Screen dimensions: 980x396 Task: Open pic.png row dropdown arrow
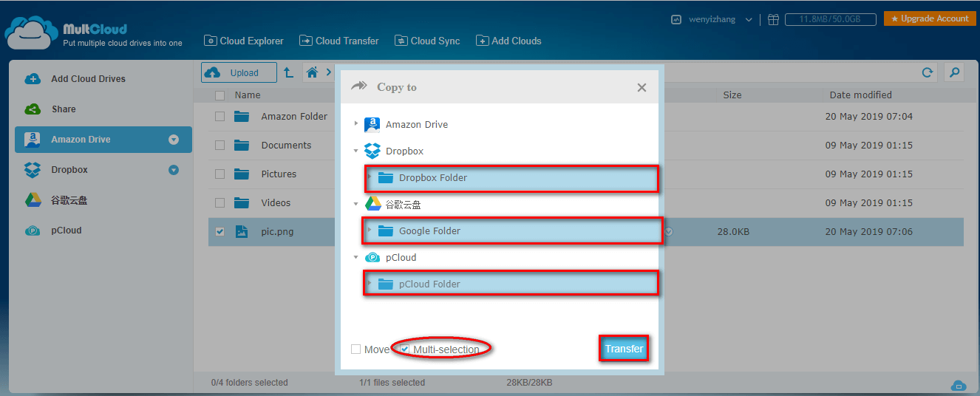[669, 231]
